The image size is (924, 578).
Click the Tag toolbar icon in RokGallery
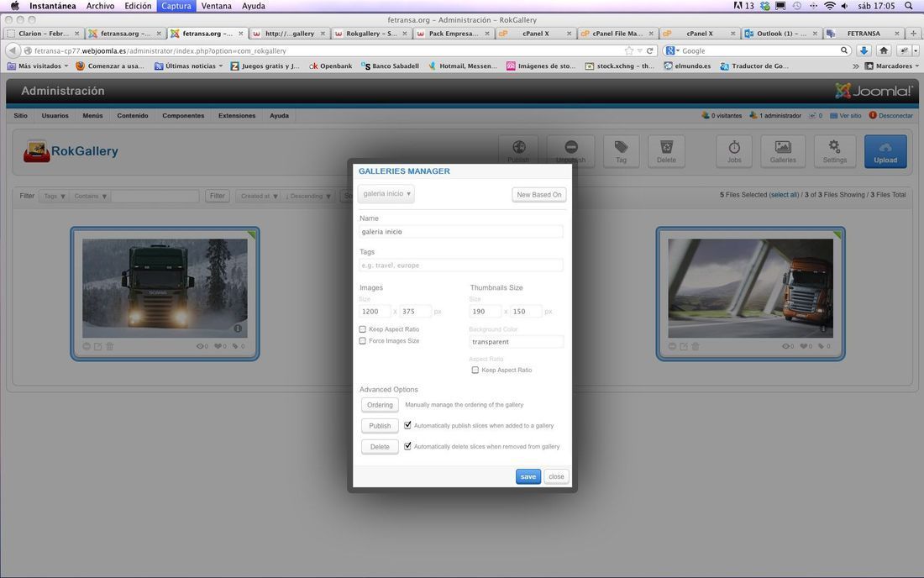(621, 151)
